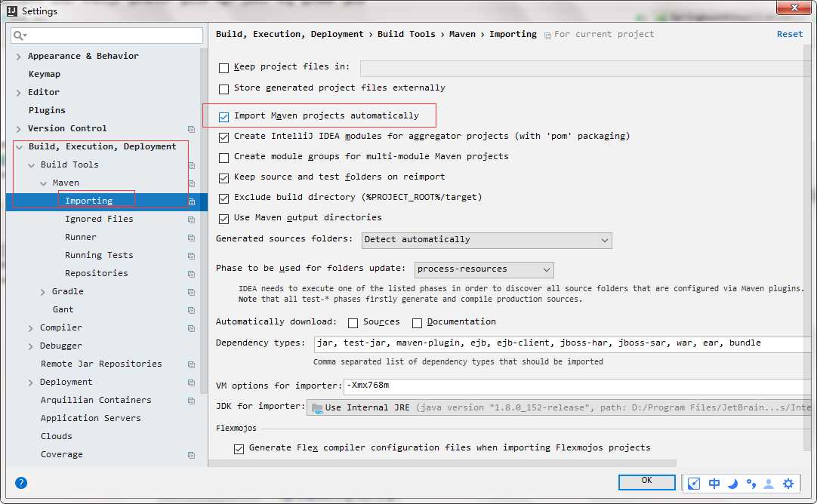Expand the Editor section
This screenshot has width=817, height=504.
pos(19,93)
